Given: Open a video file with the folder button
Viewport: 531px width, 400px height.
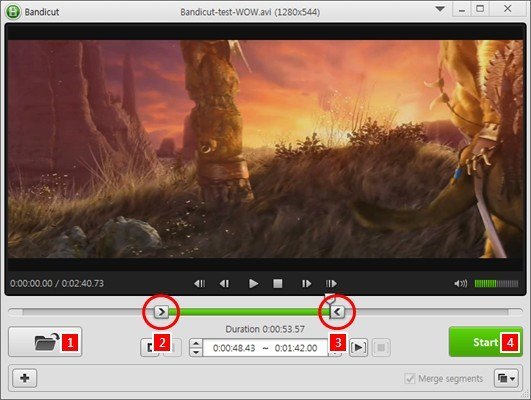Looking at the screenshot, I should 45,342.
